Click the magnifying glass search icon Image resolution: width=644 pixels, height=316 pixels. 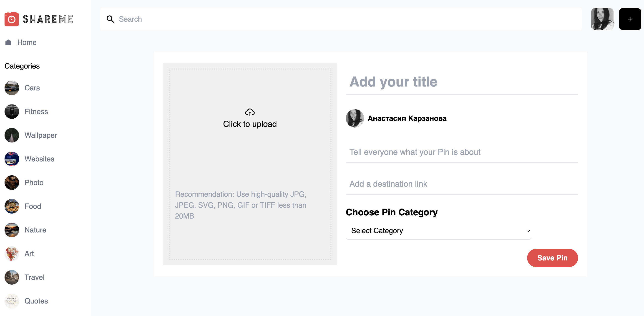(110, 19)
